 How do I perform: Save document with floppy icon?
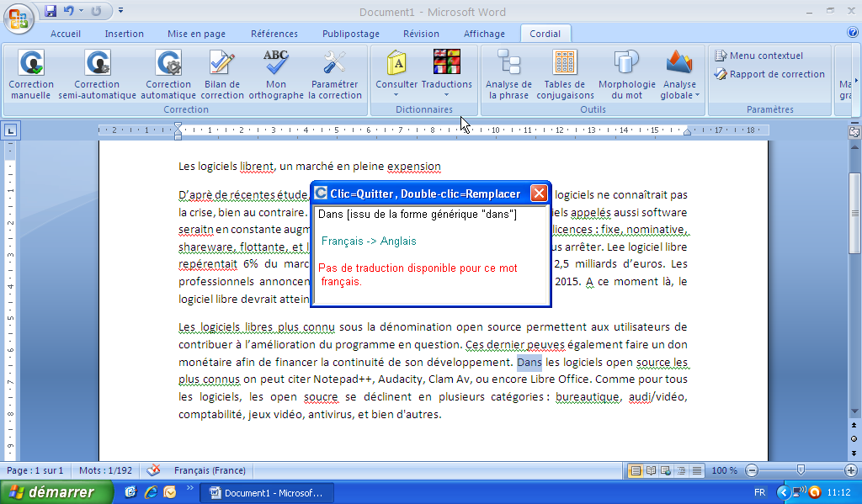(51, 10)
